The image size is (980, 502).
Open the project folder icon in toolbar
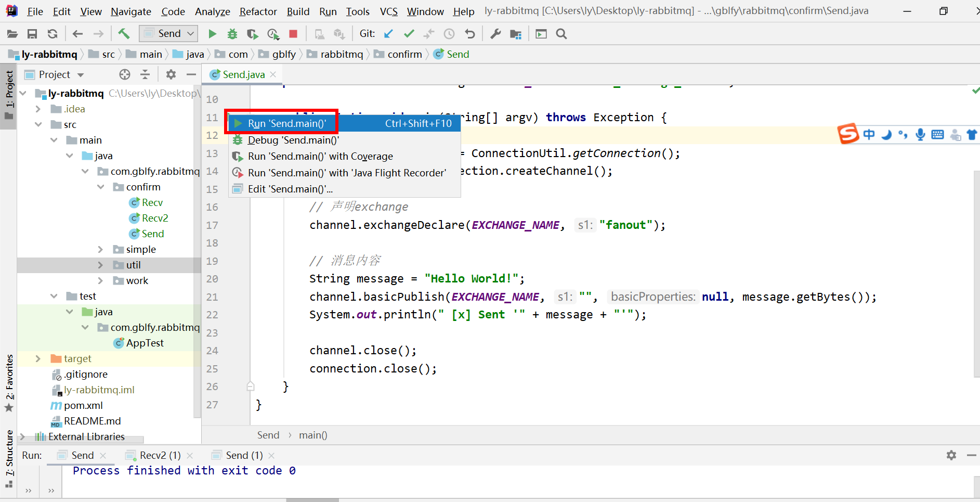(x=12, y=34)
